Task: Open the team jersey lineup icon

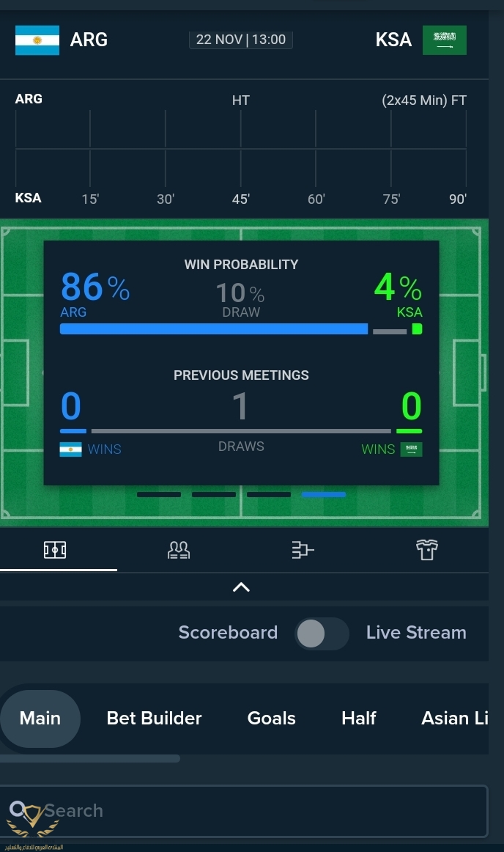Action: [x=427, y=550]
